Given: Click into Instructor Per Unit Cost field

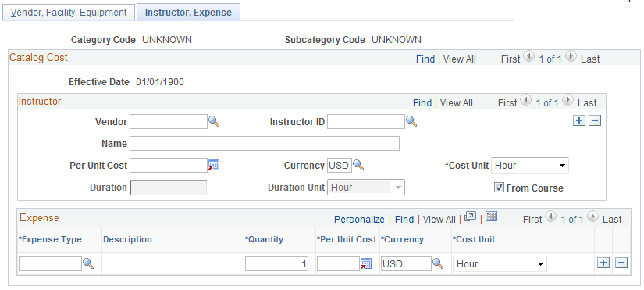Looking at the screenshot, I should click(x=169, y=166).
